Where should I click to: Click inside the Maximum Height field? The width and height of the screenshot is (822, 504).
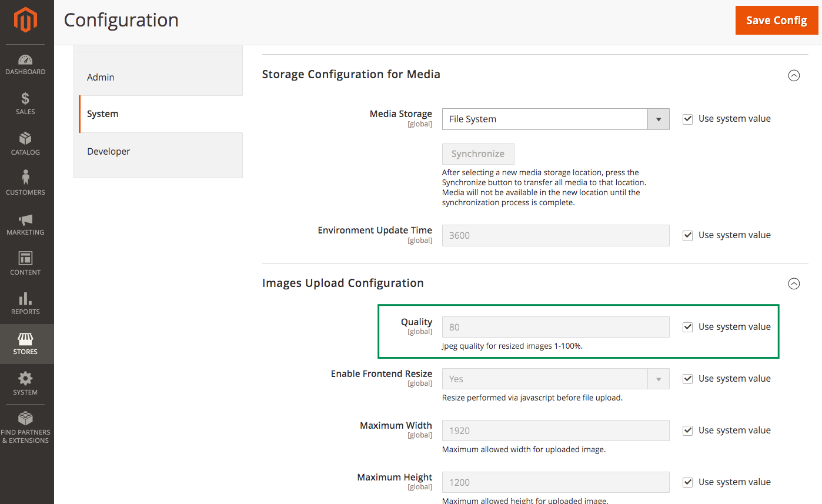(555, 482)
